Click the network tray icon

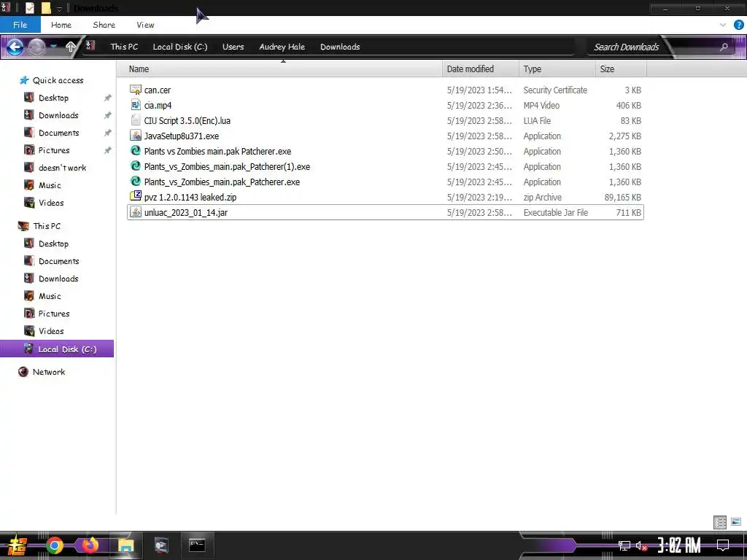[624, 545]
